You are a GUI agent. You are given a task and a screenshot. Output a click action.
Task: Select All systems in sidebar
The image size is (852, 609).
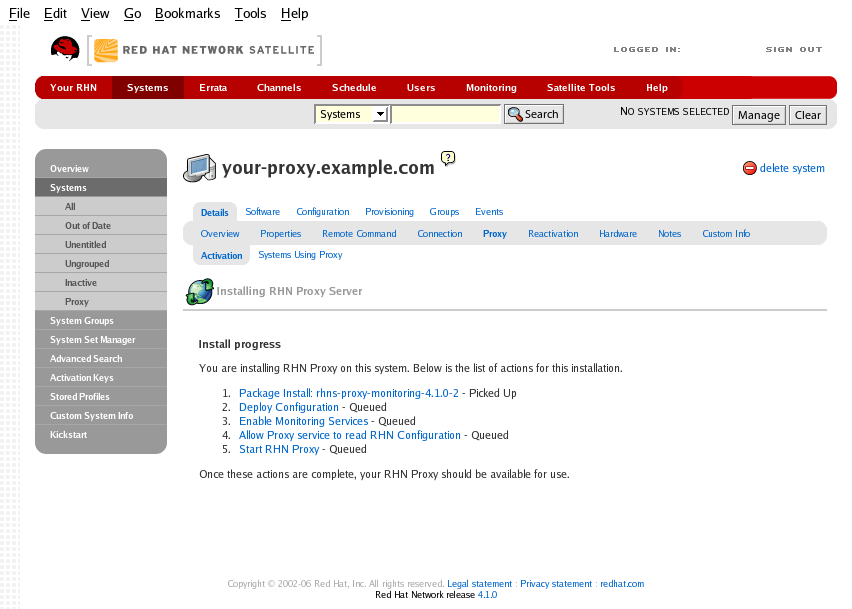coord(101,206)
